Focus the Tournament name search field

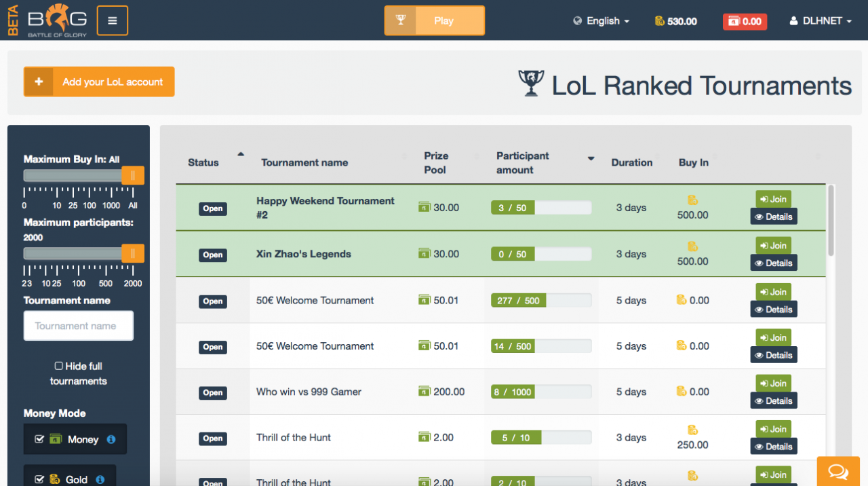point(79,326)
